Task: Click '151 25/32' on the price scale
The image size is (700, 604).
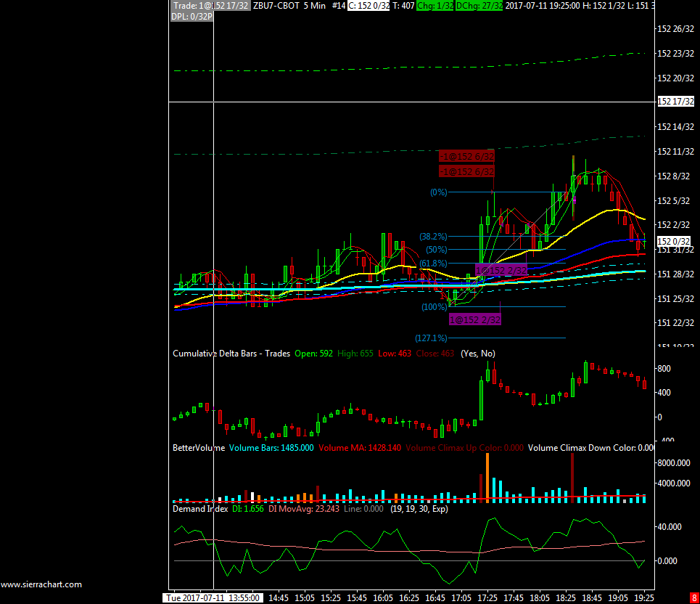Action: tap(675, 298)
